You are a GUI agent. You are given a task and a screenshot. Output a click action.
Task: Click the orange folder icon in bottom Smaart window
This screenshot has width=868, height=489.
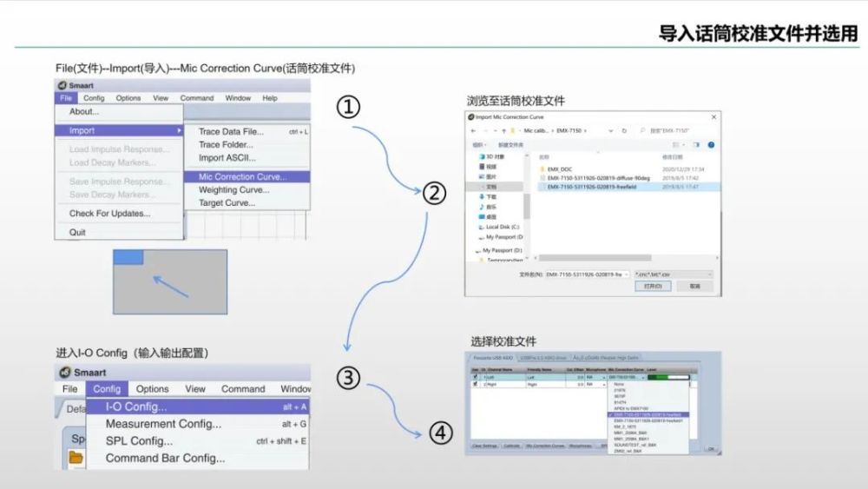point(76,458)
